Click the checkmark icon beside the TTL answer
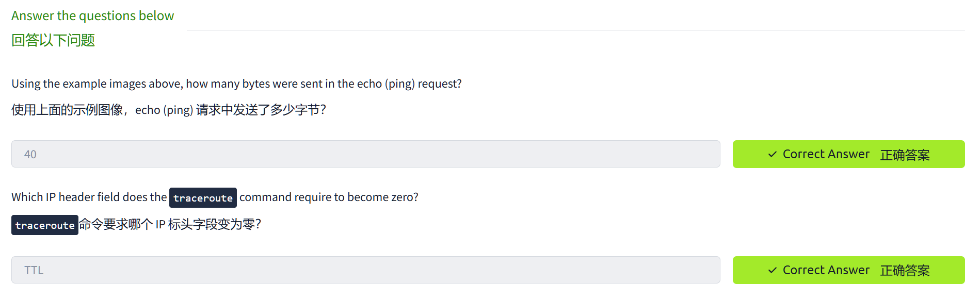Viewport: 980px width, 300px height. point(772,270)
